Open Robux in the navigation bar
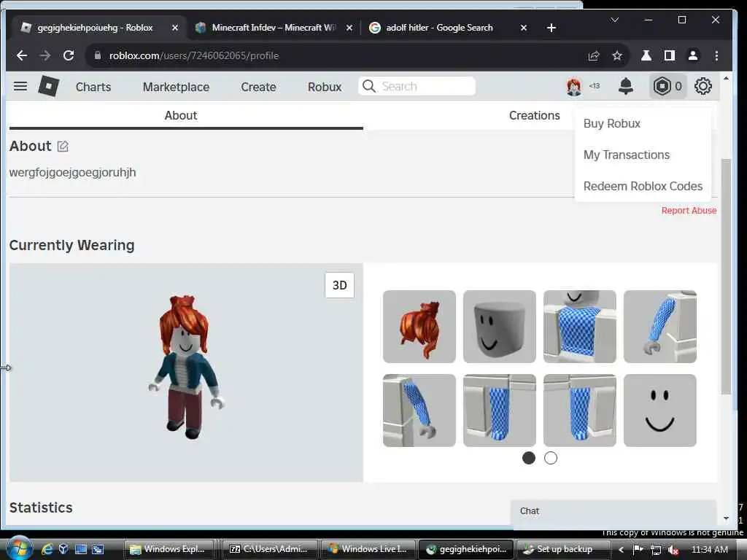747x560 pixels. click(325, 87)
